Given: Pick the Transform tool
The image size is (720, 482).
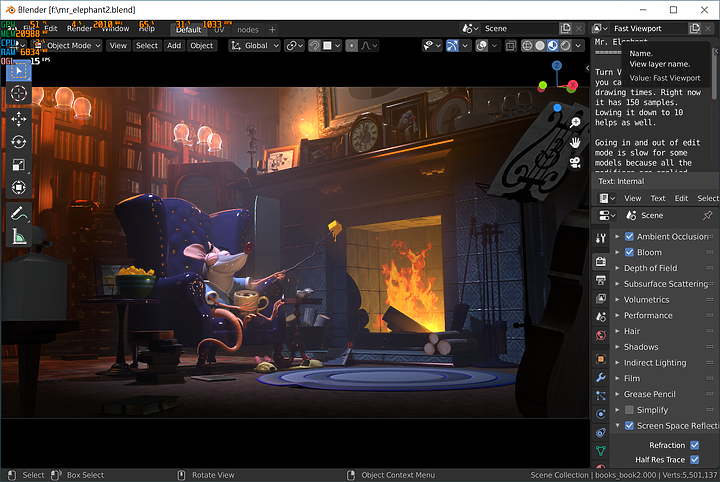Looking at the screenshot, I should [19, 187].
